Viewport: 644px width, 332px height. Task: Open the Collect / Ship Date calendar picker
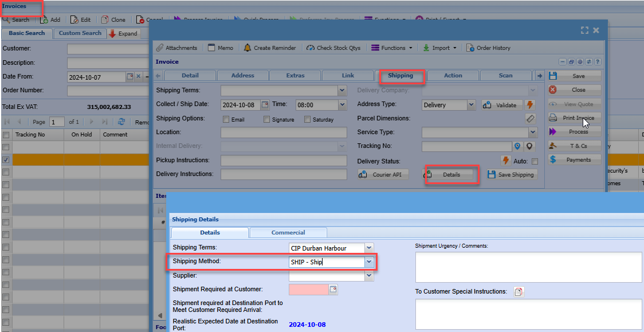pyautogui.click(x=265, y=105)
